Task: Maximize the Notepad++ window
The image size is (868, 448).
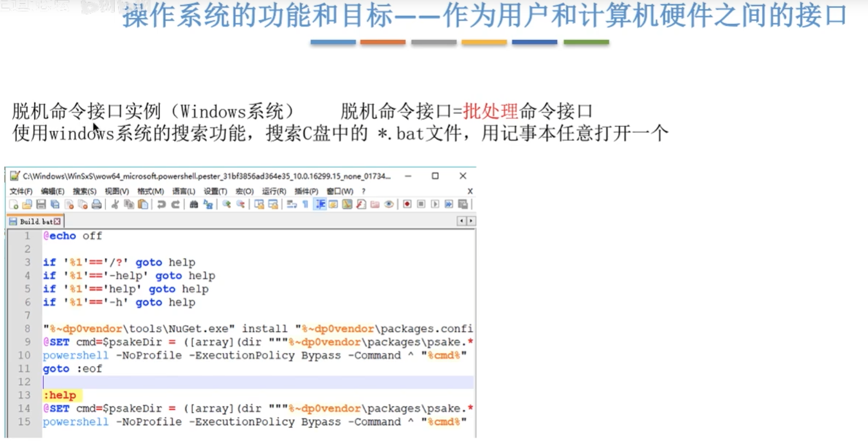Action: (435, 176)
